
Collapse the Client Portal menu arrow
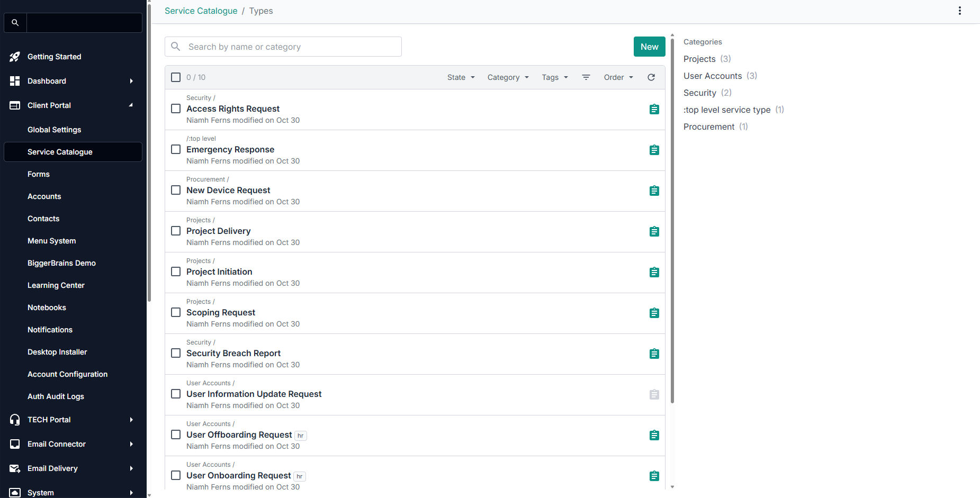pyautogui.click(x=131, y=105)
